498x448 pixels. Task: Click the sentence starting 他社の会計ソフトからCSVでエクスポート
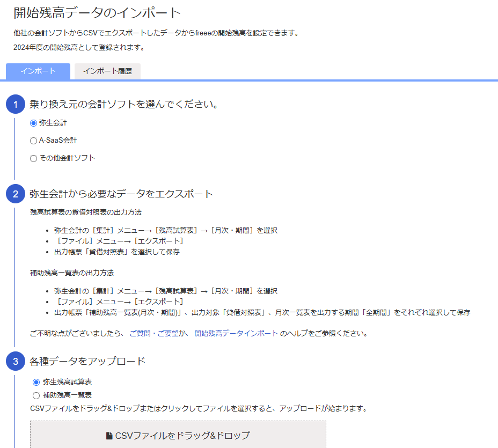pos(157,33)
